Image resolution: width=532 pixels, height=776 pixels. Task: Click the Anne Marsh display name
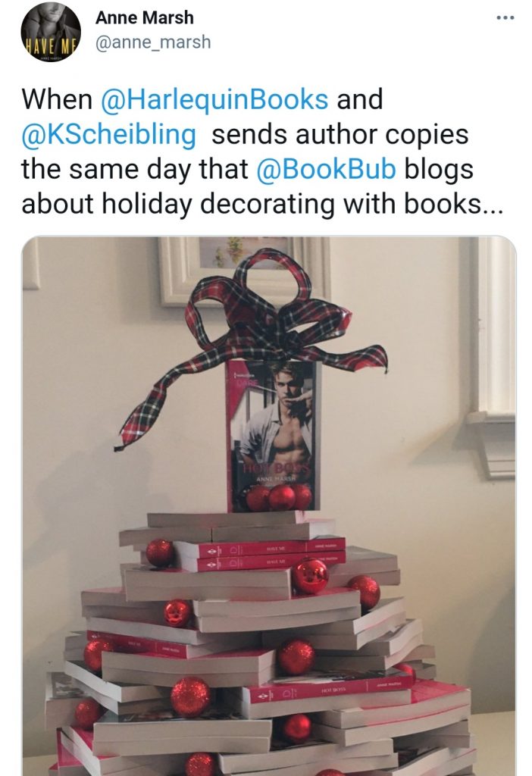point(145,17)
